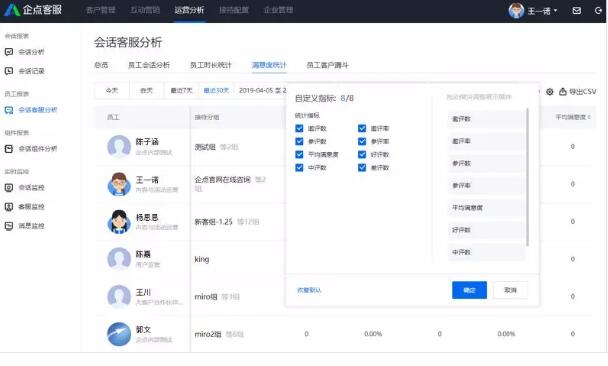Uncheck the 邀评率 checkbox

tap(362, 128)
